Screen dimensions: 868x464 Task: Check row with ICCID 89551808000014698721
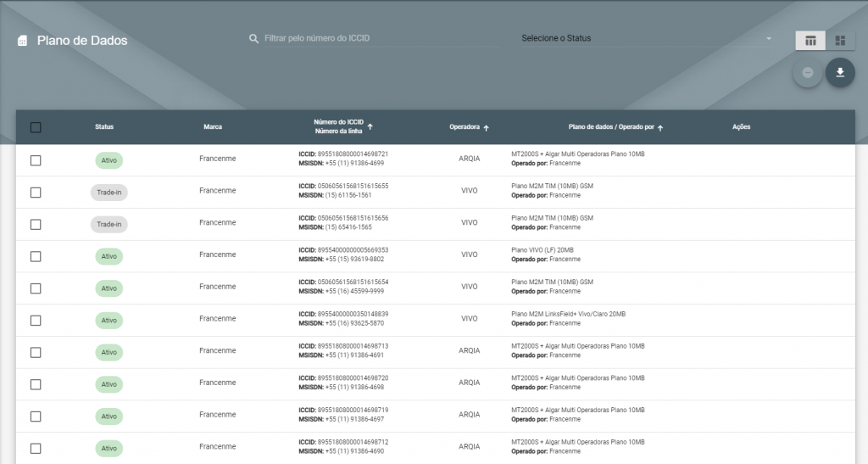[36, 160]
